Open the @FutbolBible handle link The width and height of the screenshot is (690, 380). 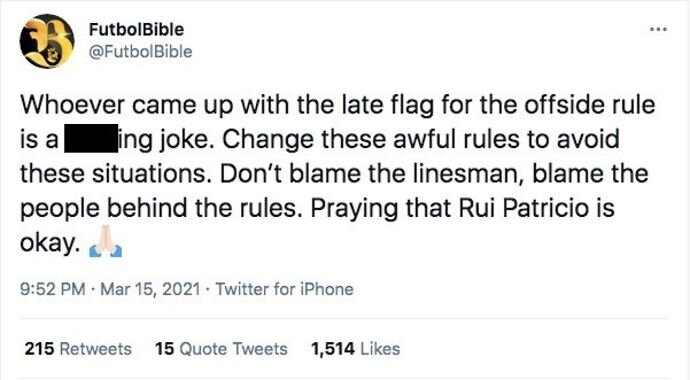point(140,52)
